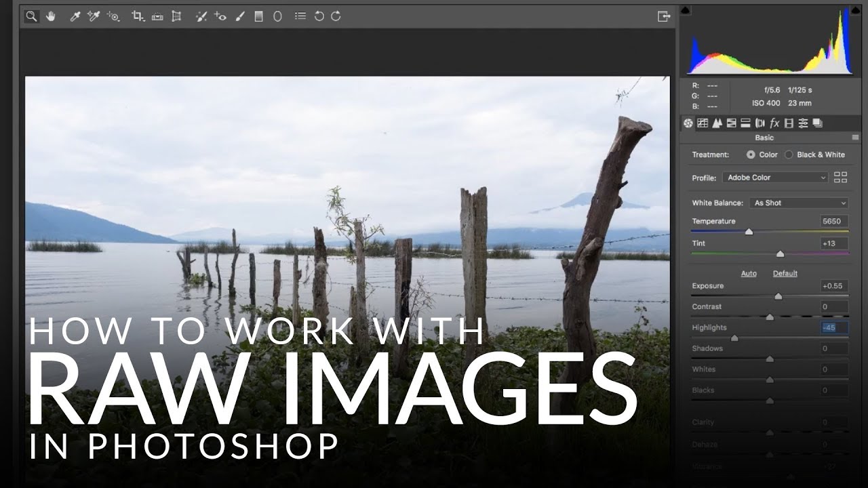This screenshot has width=868, height=488.
Task: Select the Adjustment Brush tool
Action: click(x=239, y=16)
